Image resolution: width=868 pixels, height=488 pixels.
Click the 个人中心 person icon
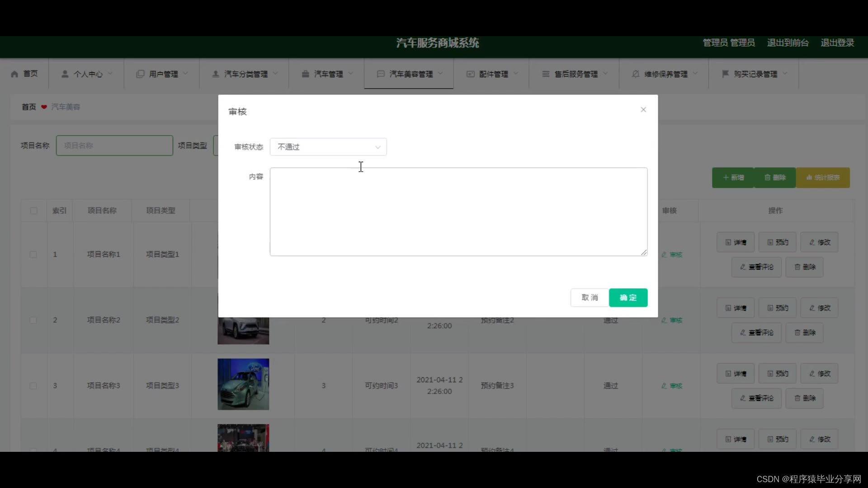tap(65, 74)
